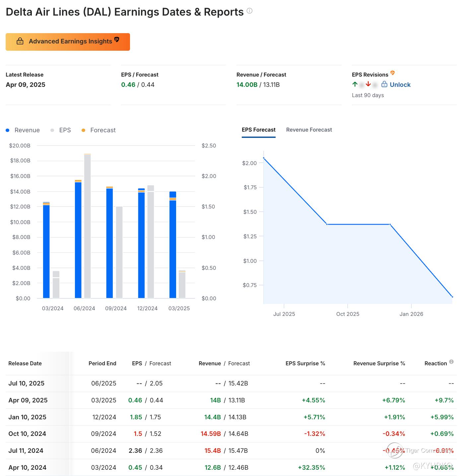The width and height of the screenshot is (461, 476).
Task: Click the +4.55% EPS surprise value
Action: [313, 400]
